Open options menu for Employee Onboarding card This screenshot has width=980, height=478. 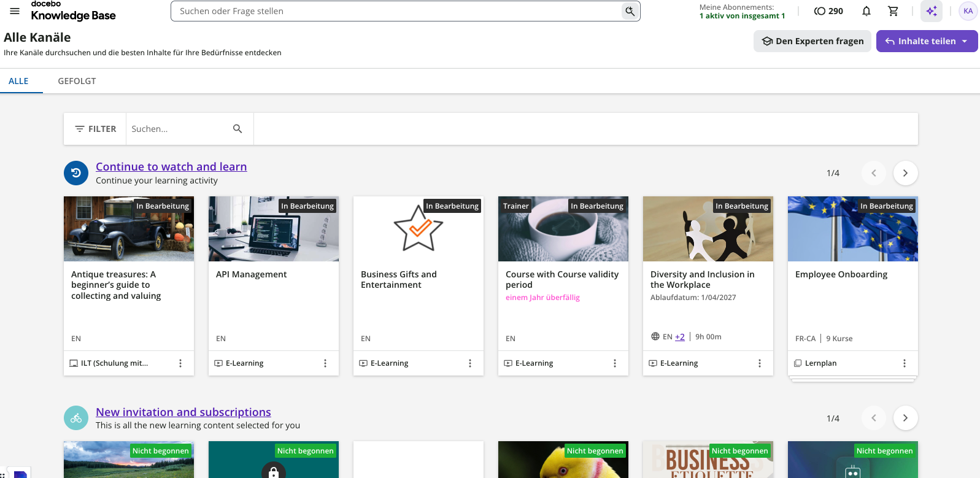tap(905, 363)
